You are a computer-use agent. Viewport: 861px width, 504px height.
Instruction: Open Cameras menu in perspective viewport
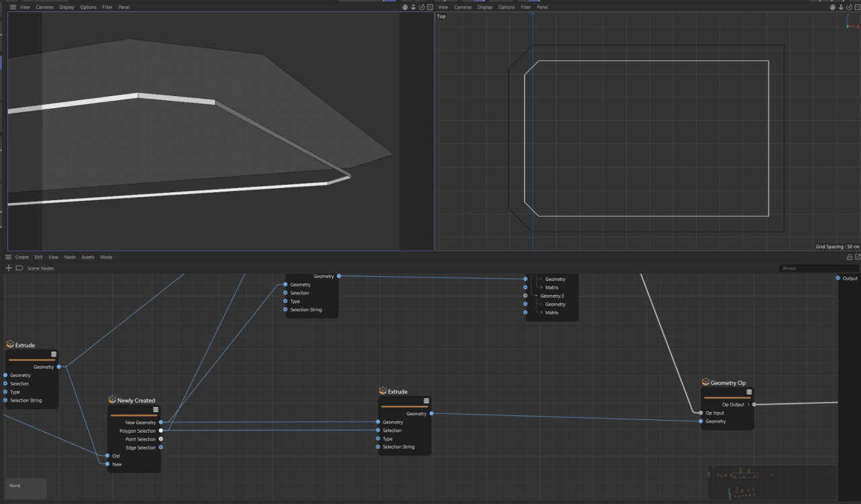tap(44, 7)
